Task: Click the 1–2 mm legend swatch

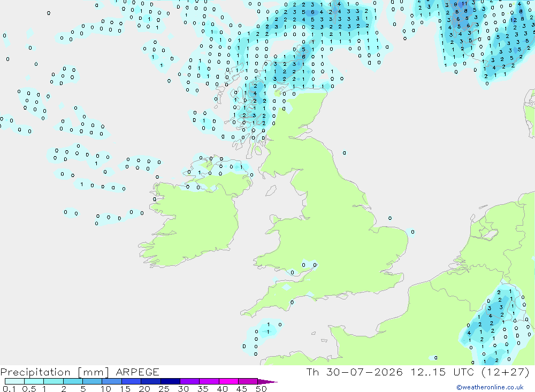Action: click(53, 381)
